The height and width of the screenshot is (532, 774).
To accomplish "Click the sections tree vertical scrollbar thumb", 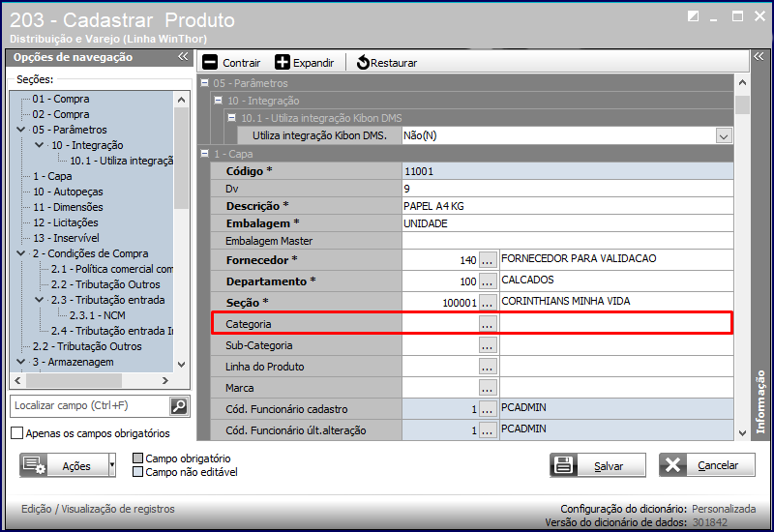I will tap(181, 158).
